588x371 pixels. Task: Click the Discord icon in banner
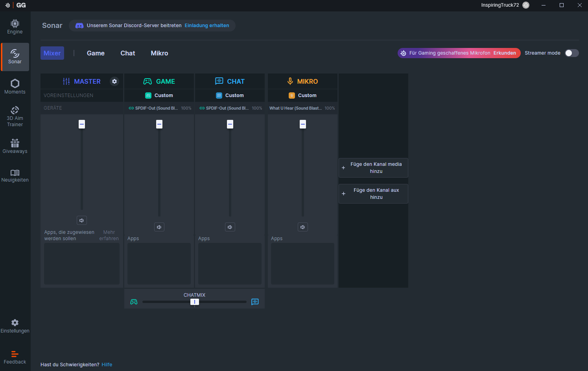pyautogui.click(x=79, y=26)
